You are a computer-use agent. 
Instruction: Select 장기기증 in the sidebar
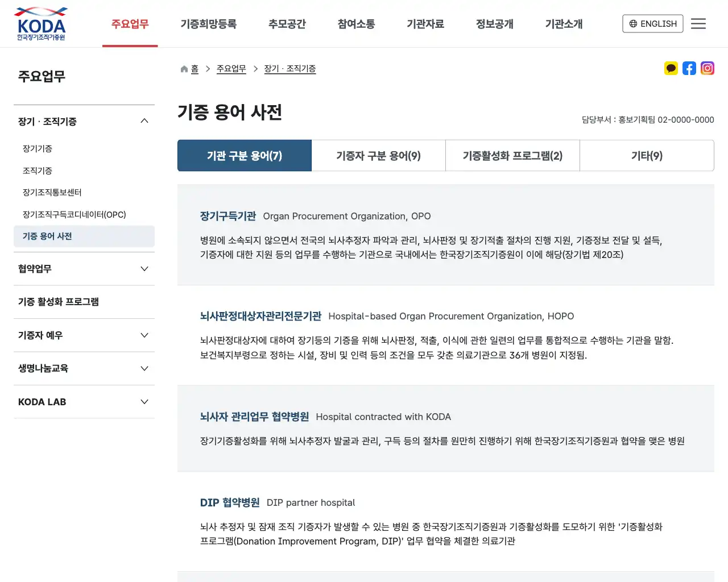pos(37,148)
